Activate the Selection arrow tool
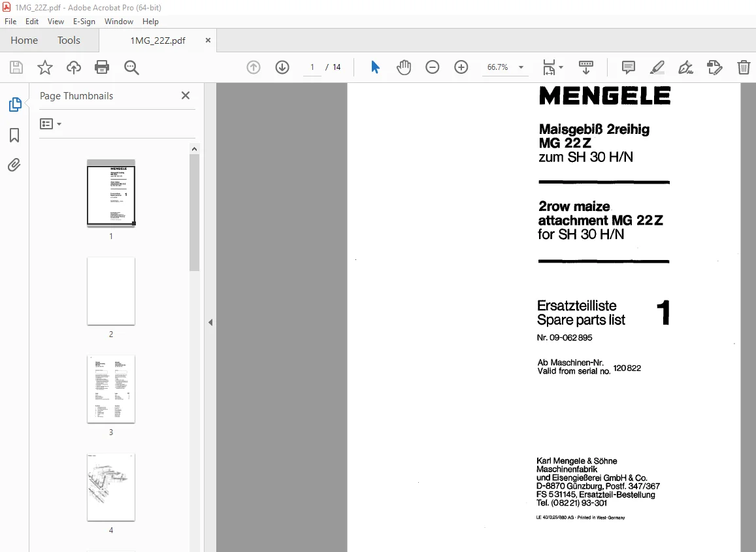 375,67
